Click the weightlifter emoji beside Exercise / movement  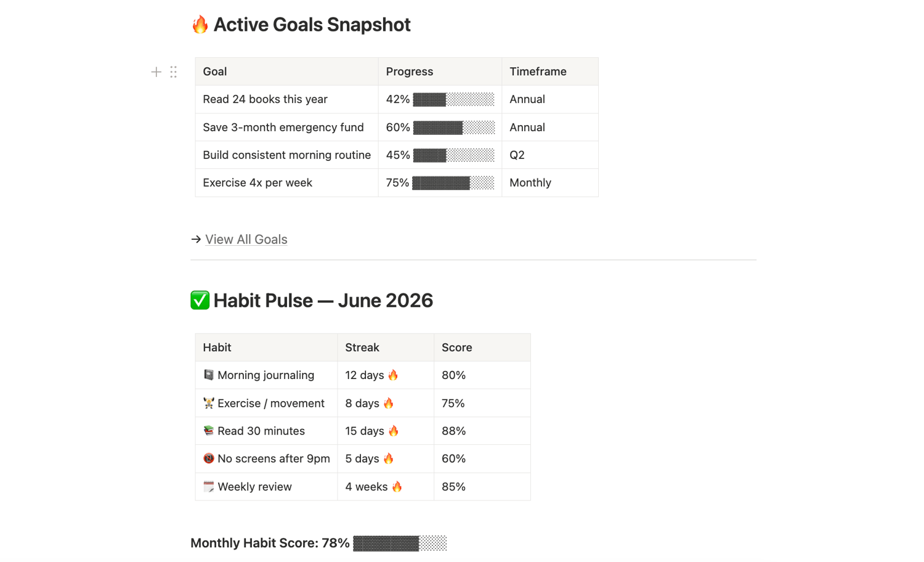point(209,403)
